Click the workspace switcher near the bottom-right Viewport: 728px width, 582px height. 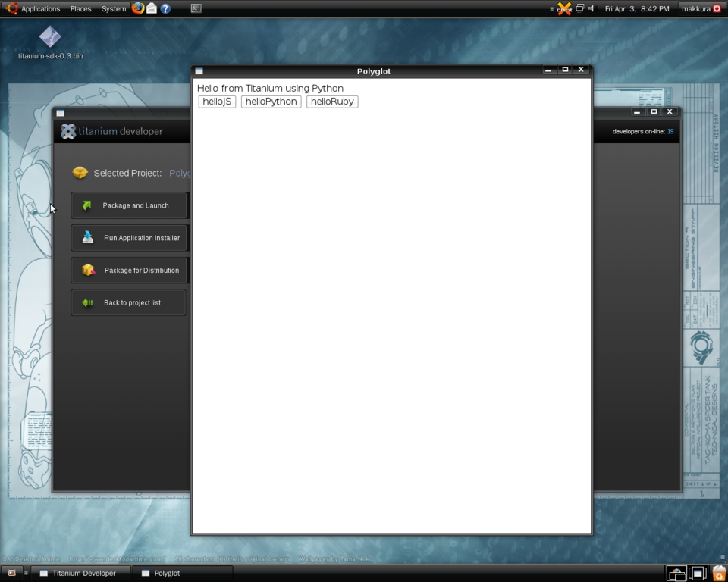[696, 573]
